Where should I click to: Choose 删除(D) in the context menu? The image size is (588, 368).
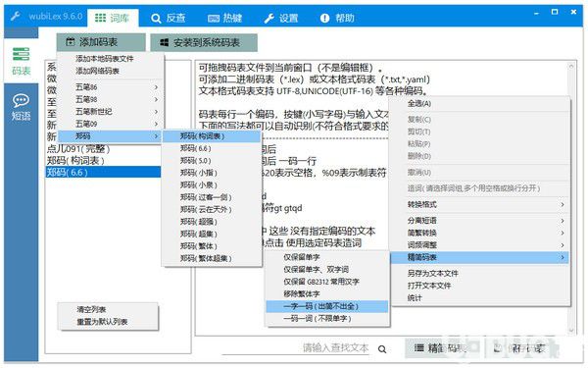(x=479, y=156)
